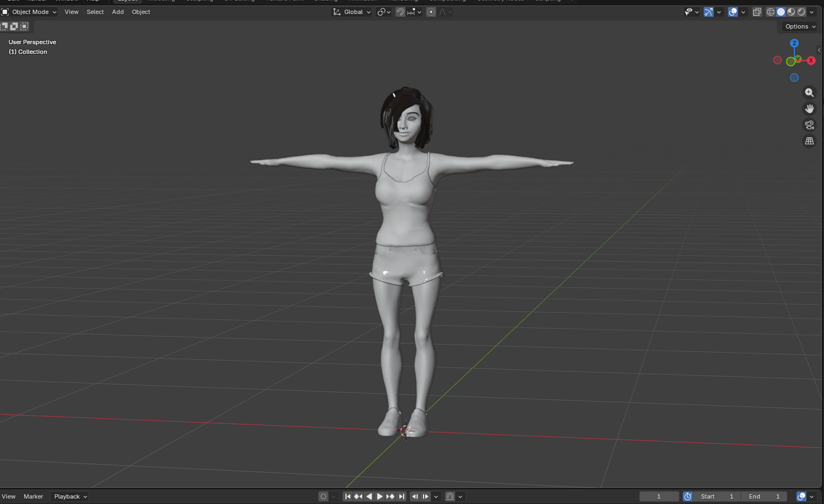Open the timeline Marker menu
The height and width of the screenshot is (504, 824).
(33, 496)
